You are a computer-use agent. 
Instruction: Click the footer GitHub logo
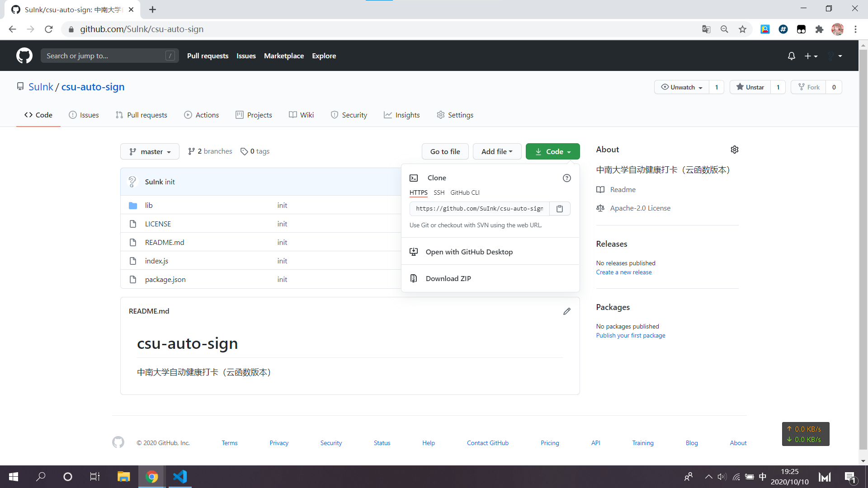click(x=118, y=442)
